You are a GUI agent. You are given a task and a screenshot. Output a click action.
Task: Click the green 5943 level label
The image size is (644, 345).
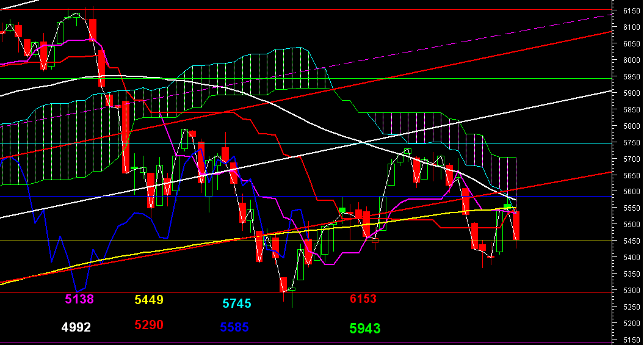pos(364,329)
